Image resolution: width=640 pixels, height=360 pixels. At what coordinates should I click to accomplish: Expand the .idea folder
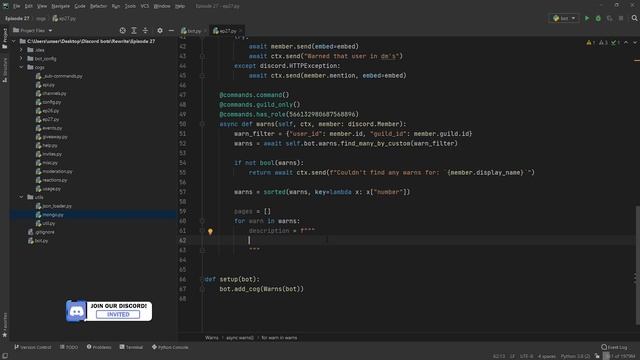(21, 50)
